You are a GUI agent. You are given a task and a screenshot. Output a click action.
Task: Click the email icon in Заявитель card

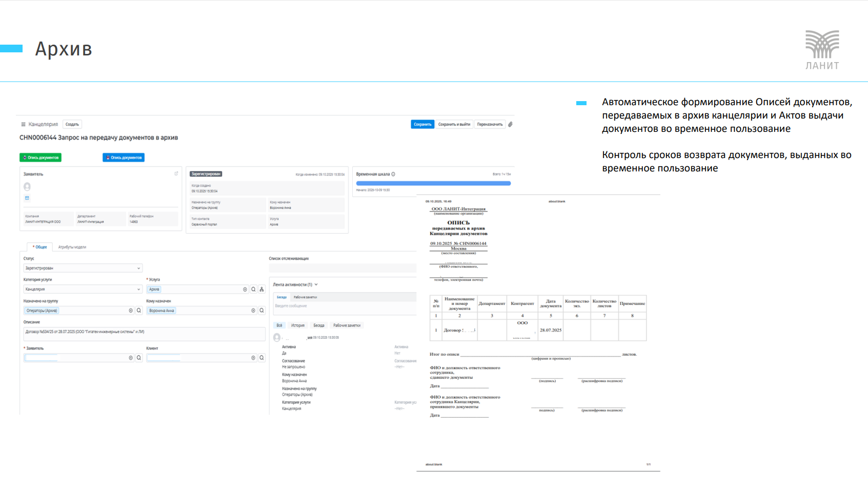tap(27, 198)
